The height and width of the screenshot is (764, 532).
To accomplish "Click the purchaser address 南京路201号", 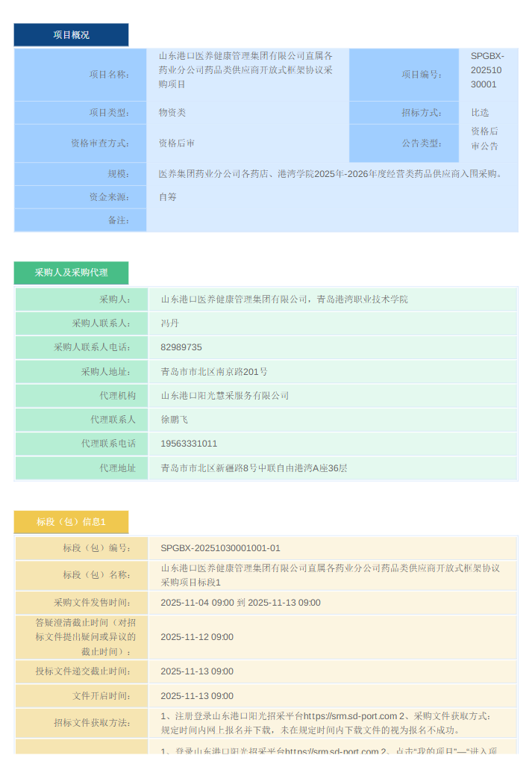I will [214, 372].
